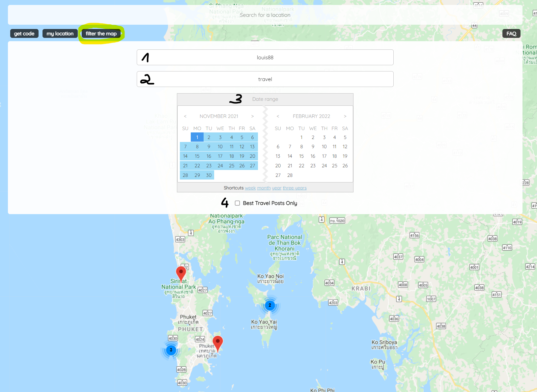
Task: Apply the month shortcut
Action: point(264,188)
